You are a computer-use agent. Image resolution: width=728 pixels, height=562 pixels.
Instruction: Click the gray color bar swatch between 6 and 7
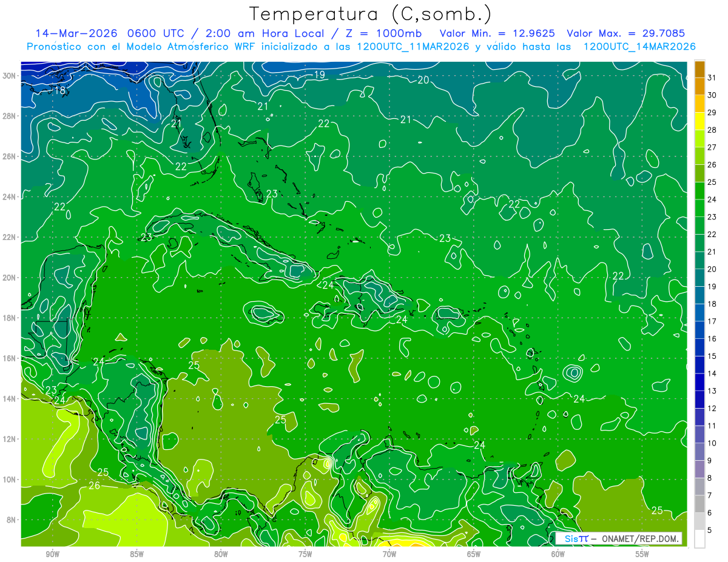(x=699, y=504)
